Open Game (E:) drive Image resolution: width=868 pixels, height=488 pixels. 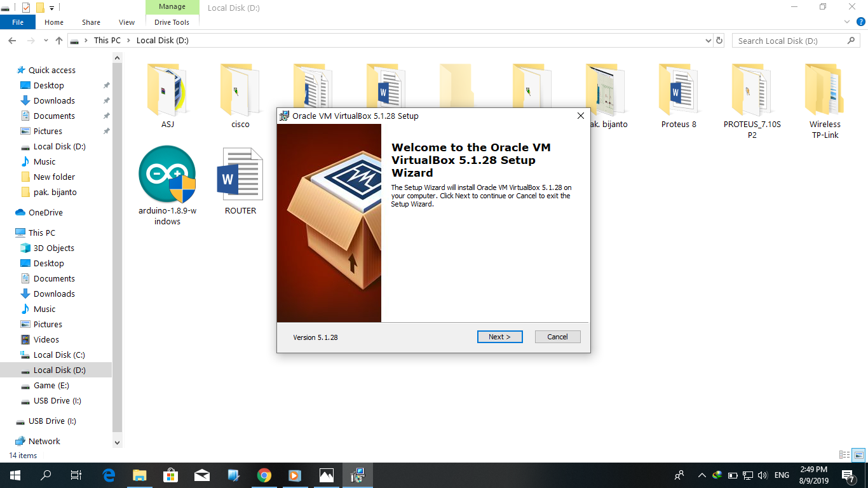51,385
